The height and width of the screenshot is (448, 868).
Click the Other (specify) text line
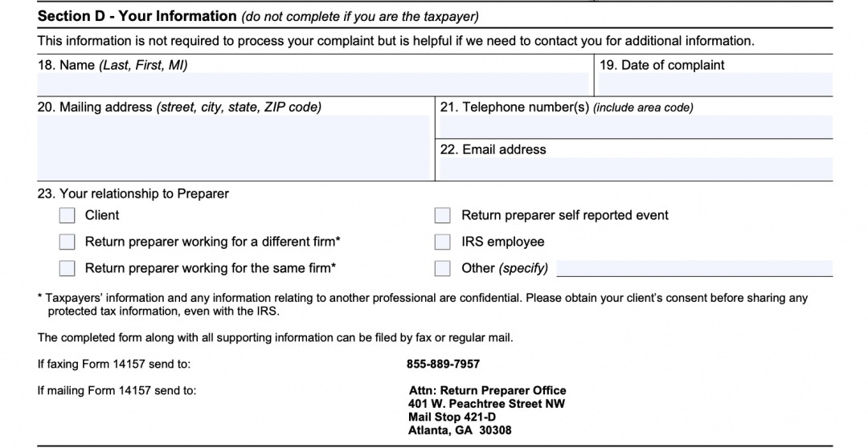tap(694, 268)
